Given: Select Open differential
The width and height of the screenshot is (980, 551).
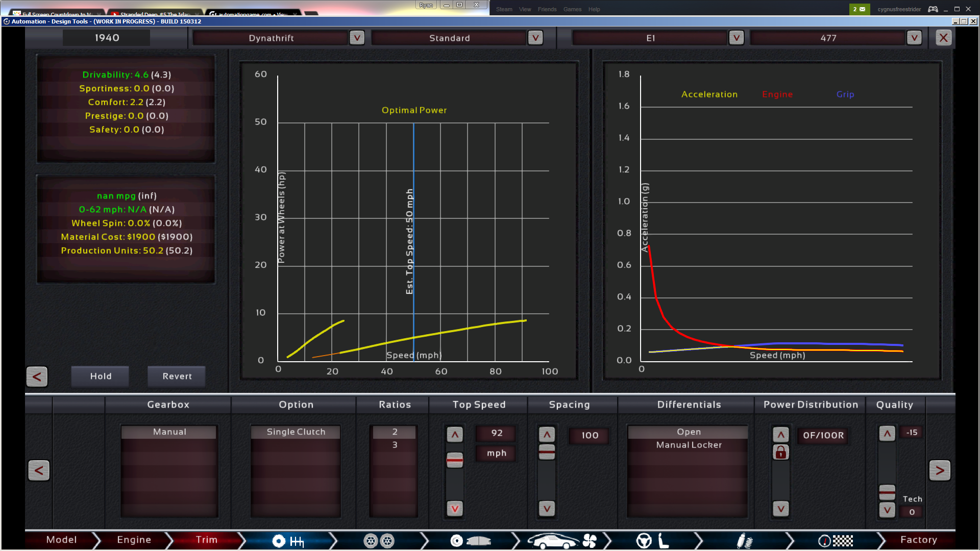Looking at the screenshot, I should (689, 432).
